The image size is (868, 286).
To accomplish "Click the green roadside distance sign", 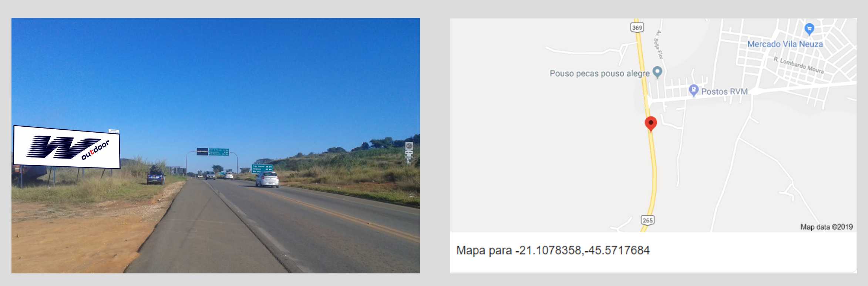I will pos(262,169).
